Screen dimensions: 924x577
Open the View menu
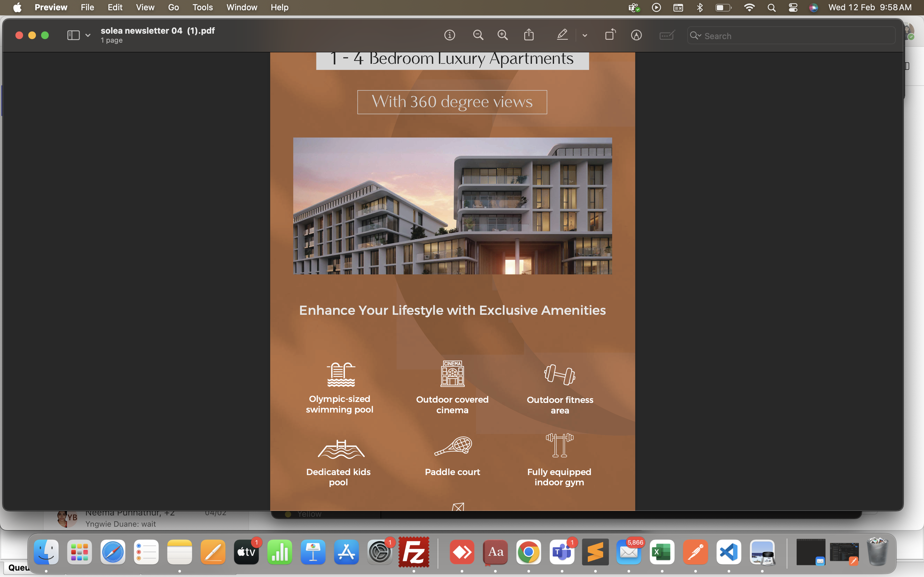(145, 7)
